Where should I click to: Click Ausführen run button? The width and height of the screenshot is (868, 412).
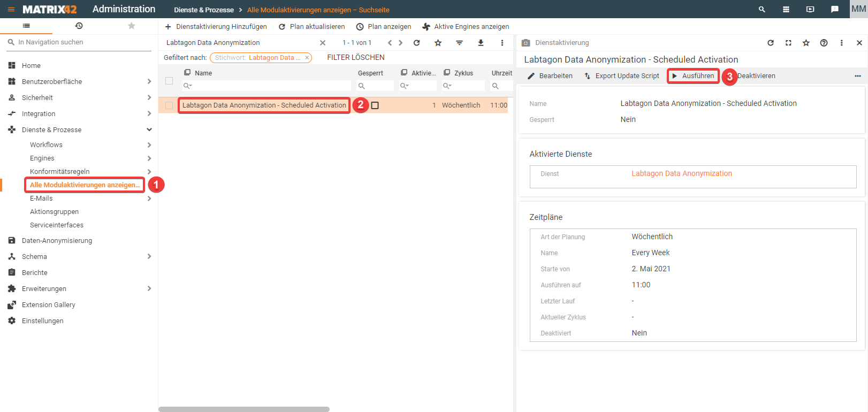[693, 76]
